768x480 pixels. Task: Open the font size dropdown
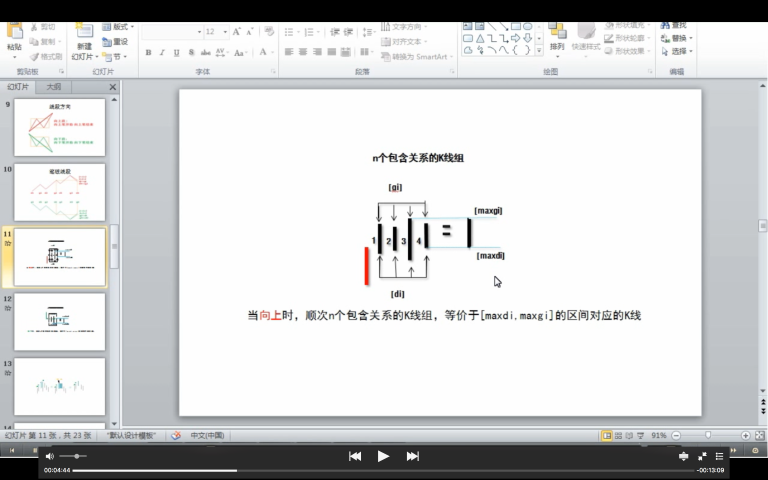(x=226, y=32)
